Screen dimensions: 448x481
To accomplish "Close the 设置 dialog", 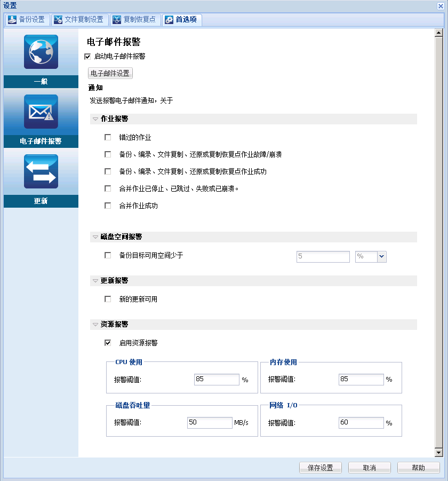I will pyautogui.click(x=441, y=6).
